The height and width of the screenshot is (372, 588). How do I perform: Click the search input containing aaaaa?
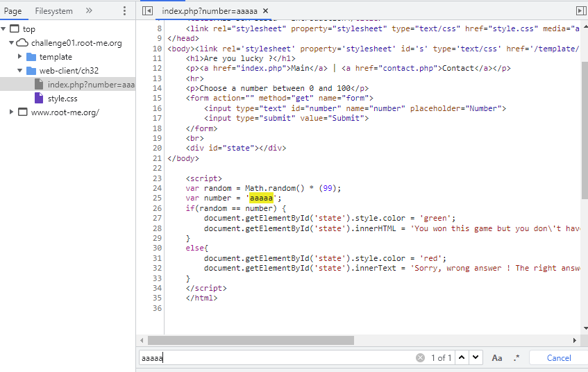pos(277,357)
